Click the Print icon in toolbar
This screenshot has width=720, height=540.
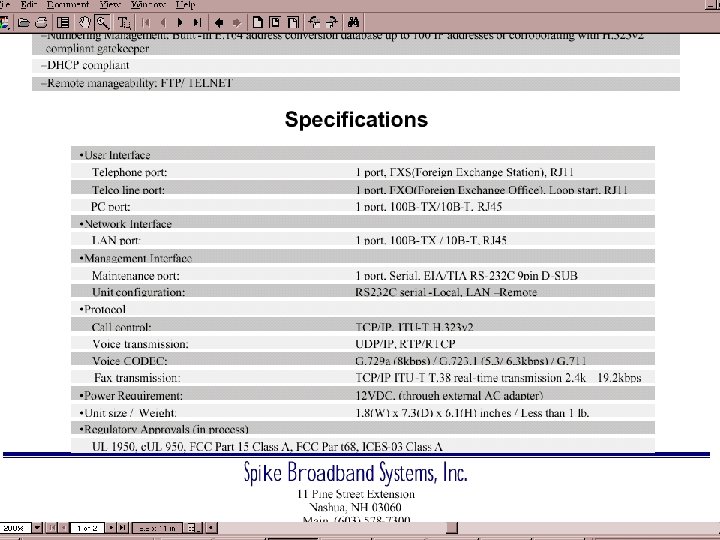click(42, 22)
